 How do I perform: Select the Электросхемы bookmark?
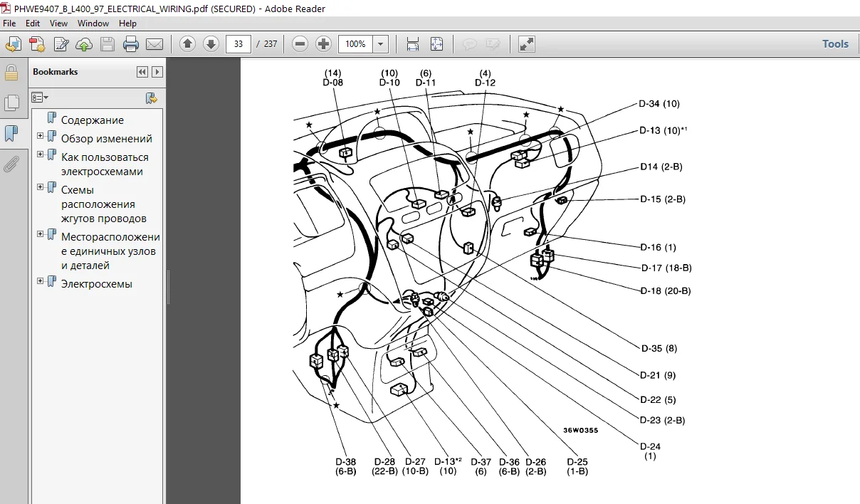pyautogui.click(x=97, y=284)
